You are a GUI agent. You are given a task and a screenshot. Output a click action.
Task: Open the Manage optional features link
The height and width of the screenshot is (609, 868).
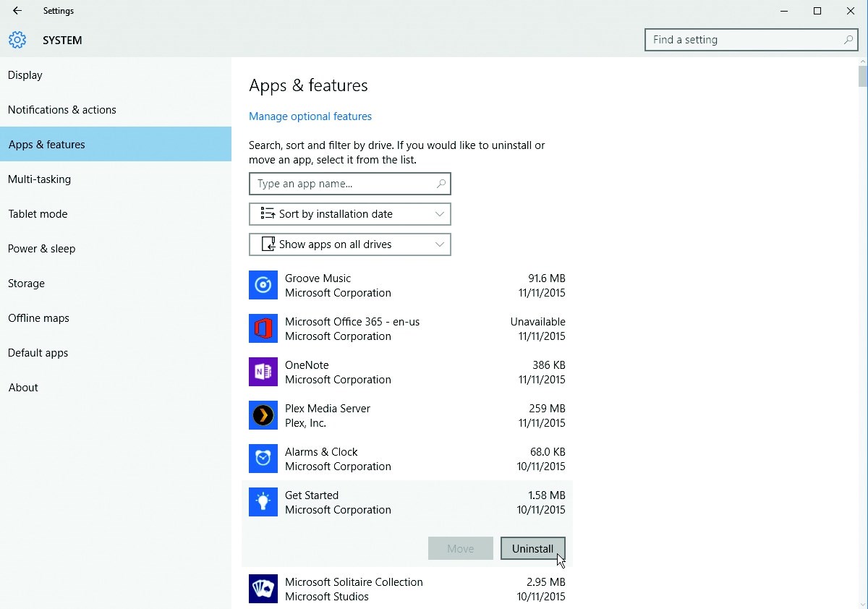pos(310,116)
